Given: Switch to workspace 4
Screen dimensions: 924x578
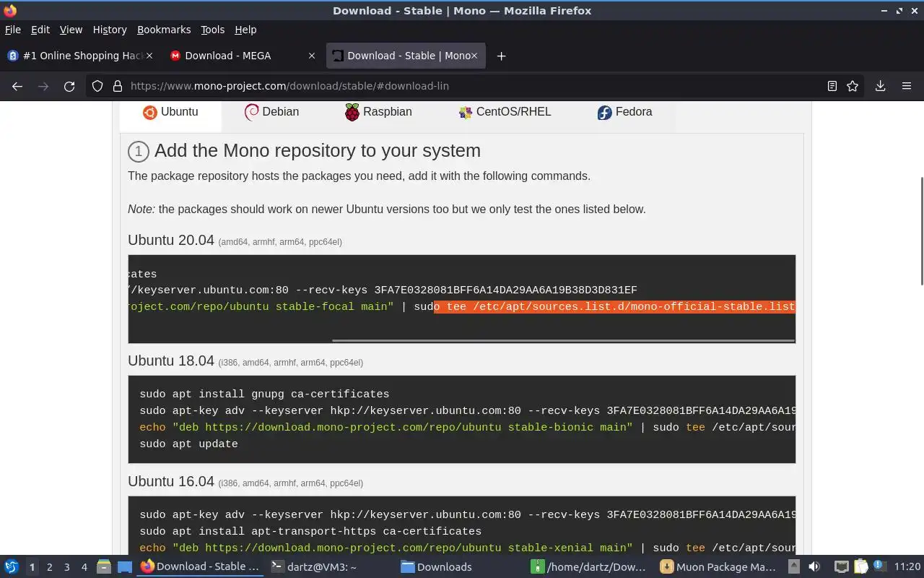Looking at the screenshot, I should pyautogui.click(x=84, y=567).
